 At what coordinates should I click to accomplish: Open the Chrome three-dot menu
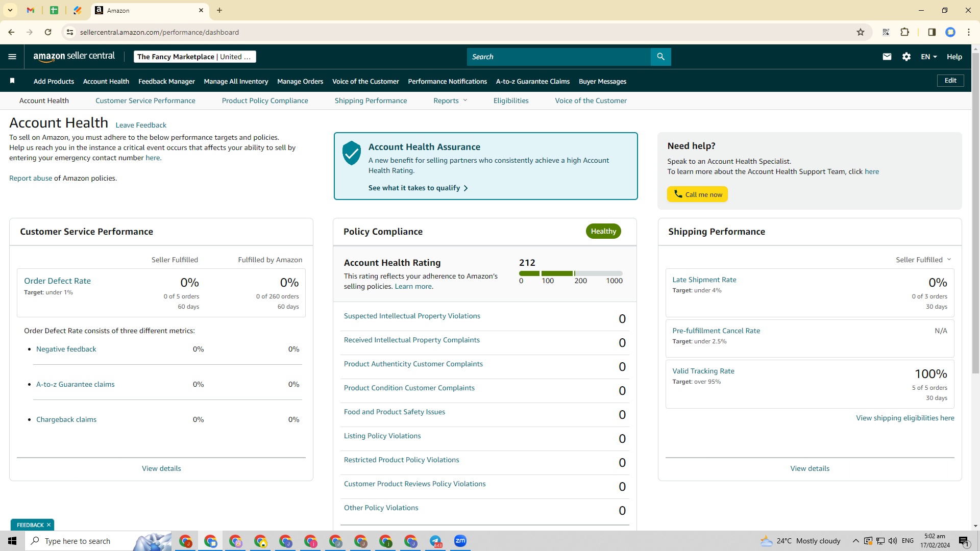[x=969, y=32]
